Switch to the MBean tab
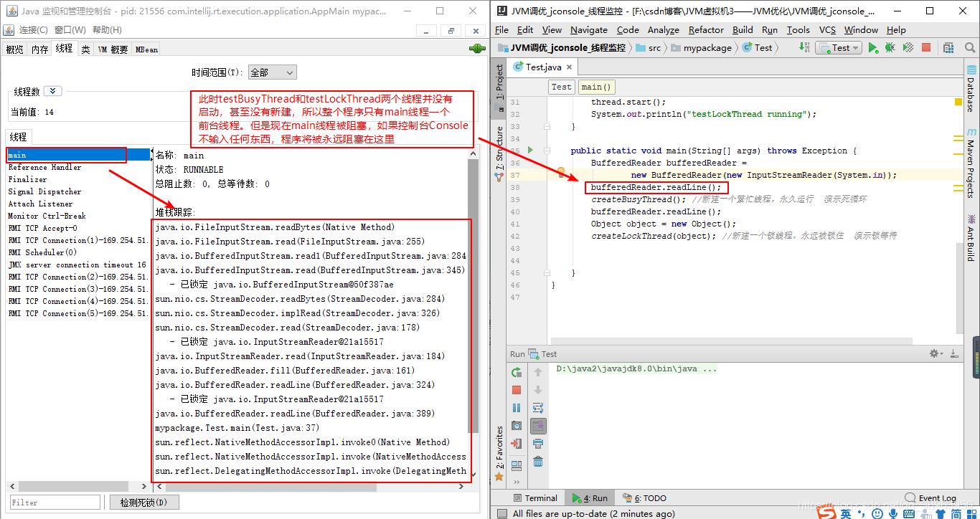The image size is (980, 519). (x=146, y=49)
